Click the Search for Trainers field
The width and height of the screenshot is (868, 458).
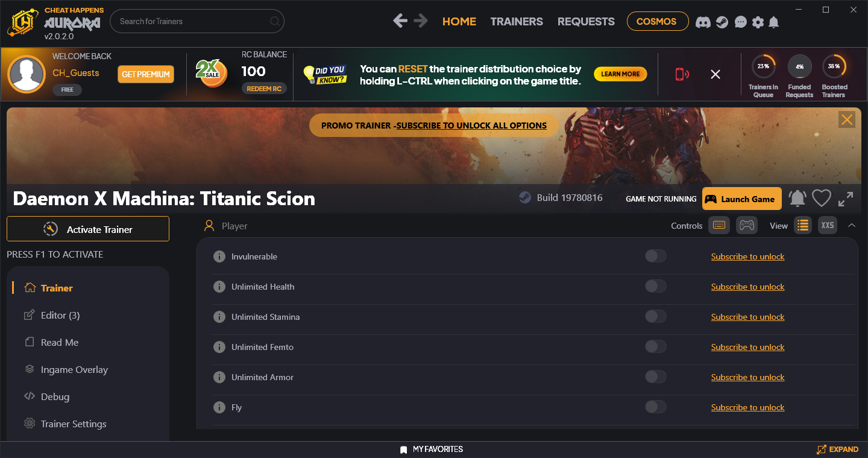point(193,21)
